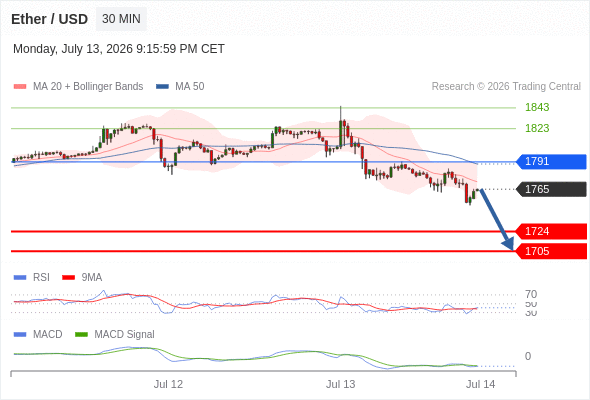Click the 1823 resistance level label

(537, 128)
